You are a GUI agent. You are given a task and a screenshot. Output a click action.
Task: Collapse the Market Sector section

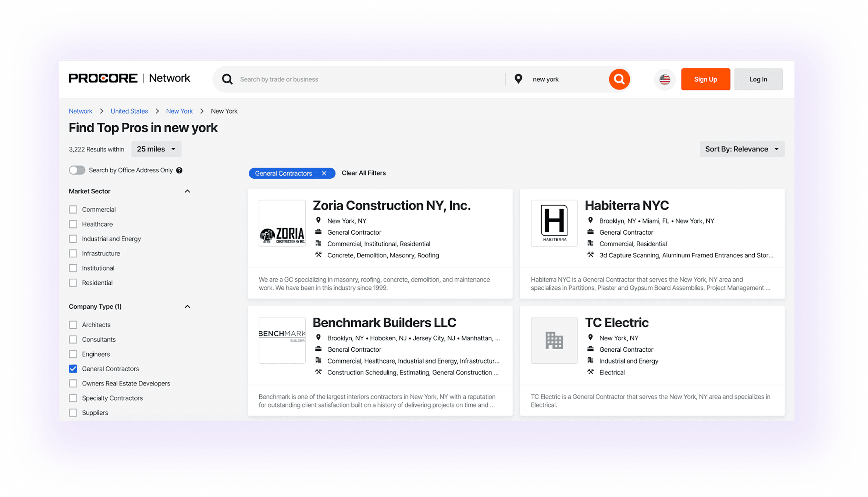pyautogui.click(x=187, y=191)
